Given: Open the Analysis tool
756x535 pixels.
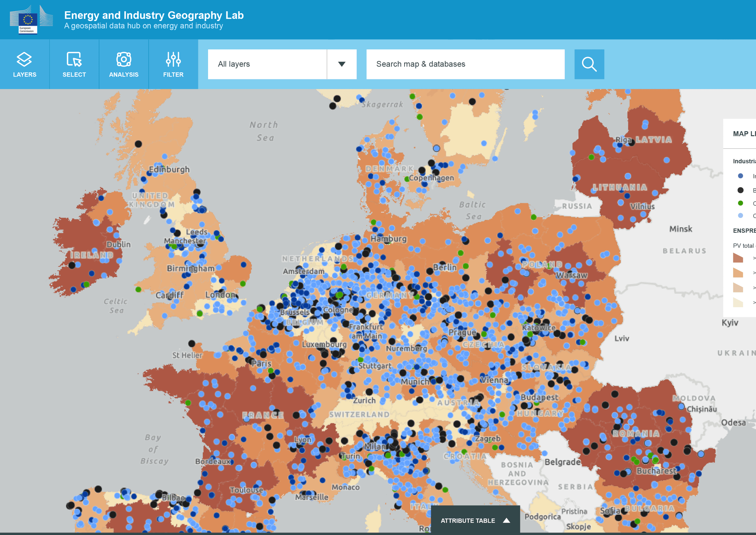Looking at the screenshot, I should pyautogui.click(x=124, y=64).
